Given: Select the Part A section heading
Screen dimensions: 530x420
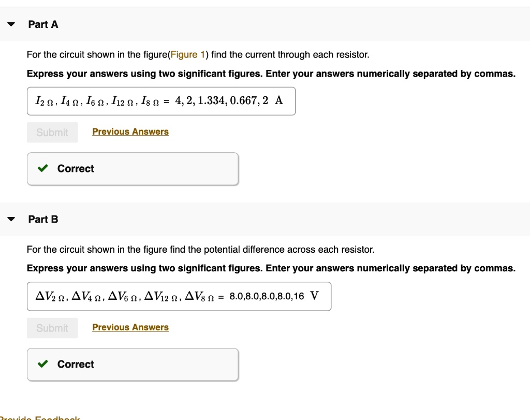Looking at the screenshot, I should coord(43,24).
